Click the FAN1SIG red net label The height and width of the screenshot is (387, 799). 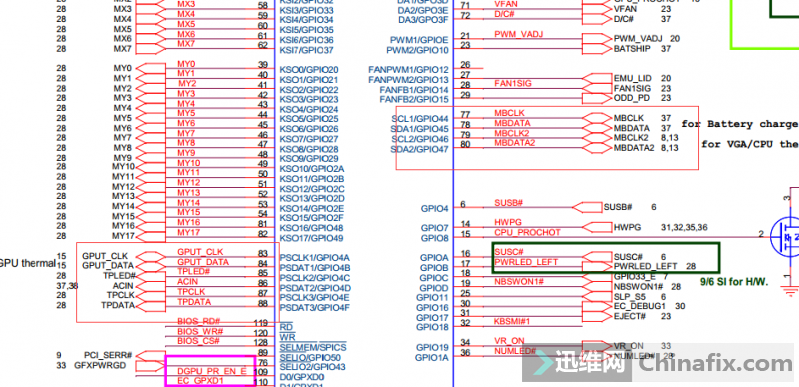[x=513, y=83]
